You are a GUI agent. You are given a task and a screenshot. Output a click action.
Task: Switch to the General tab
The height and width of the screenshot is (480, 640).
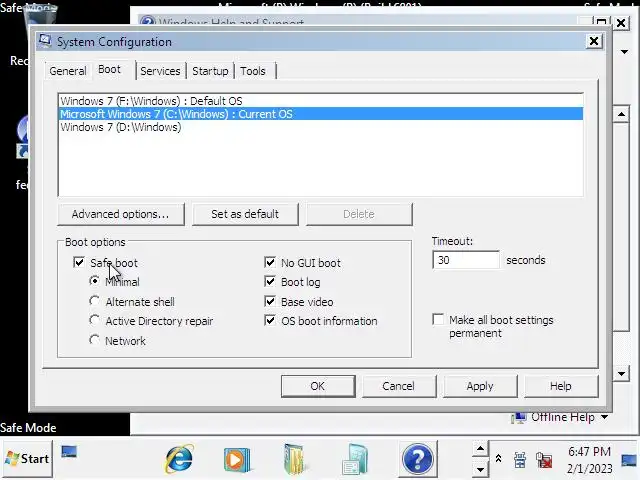coord(68,71)
